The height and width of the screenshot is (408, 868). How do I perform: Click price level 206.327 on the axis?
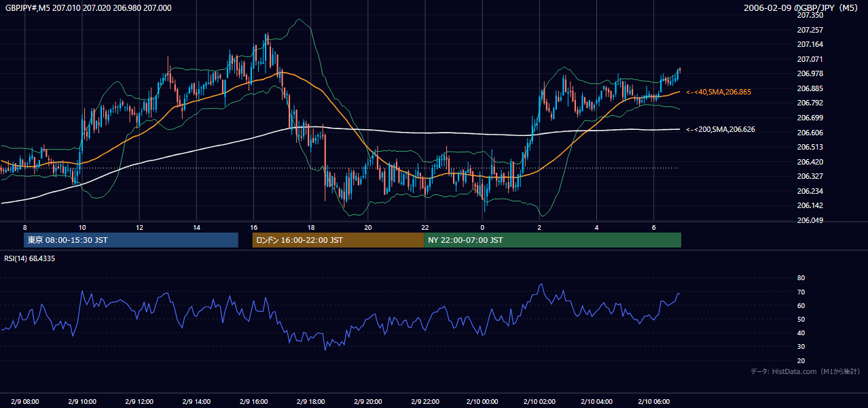click(x=810, y=176)
